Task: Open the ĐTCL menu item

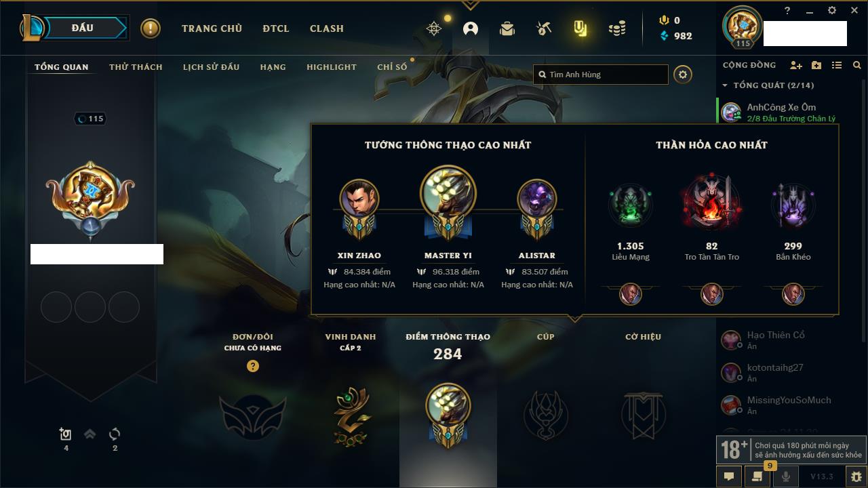Action: point(276,28)
